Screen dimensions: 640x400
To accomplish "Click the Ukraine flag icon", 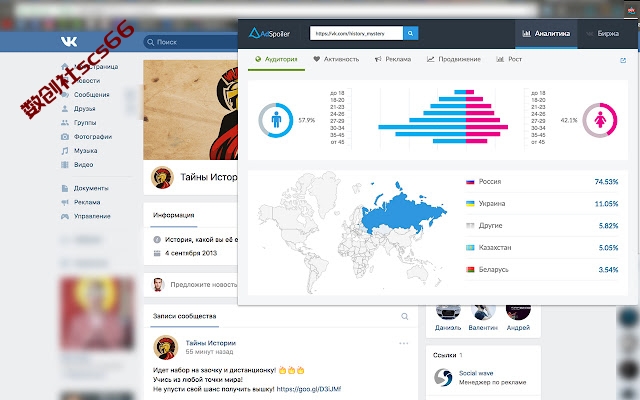I will (x=470, y=203).
